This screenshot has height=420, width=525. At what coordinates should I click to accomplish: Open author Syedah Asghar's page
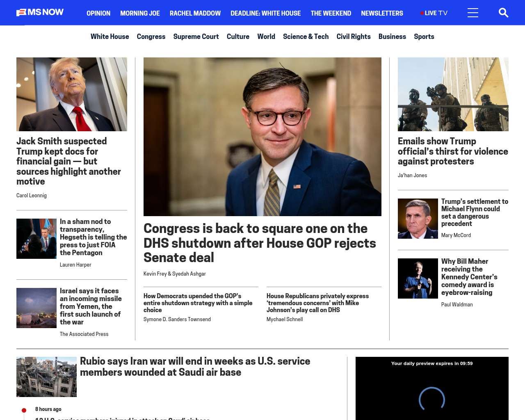pos(189,274)
